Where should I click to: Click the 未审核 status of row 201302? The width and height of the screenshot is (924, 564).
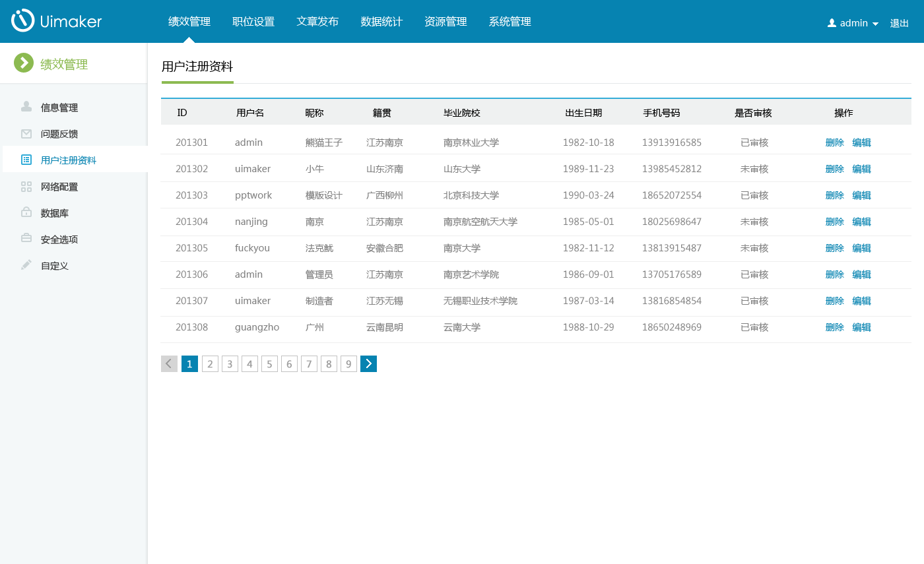754,169
